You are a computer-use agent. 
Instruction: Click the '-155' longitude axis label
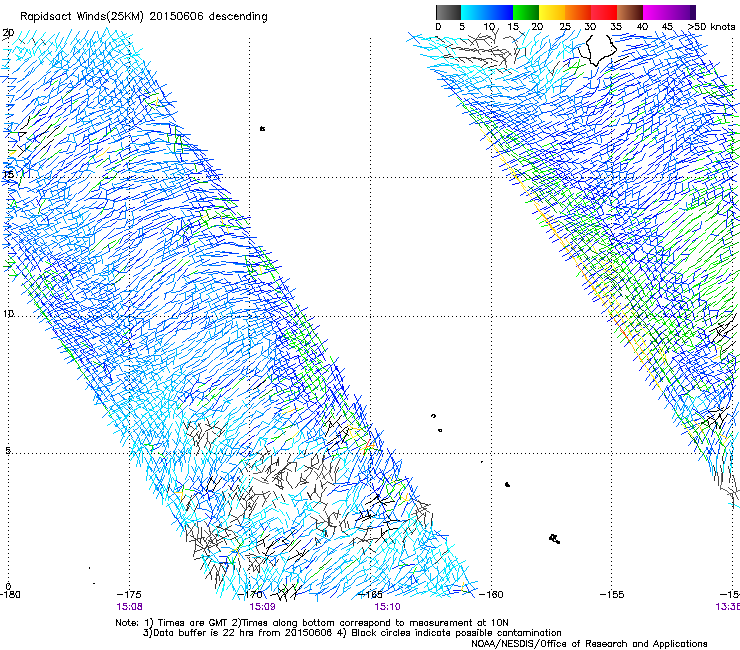click(x=612, y=594)
